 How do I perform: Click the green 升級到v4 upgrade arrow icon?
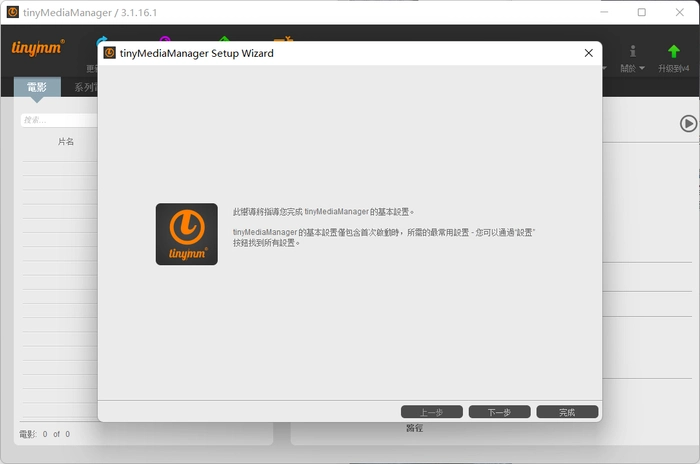674,51
